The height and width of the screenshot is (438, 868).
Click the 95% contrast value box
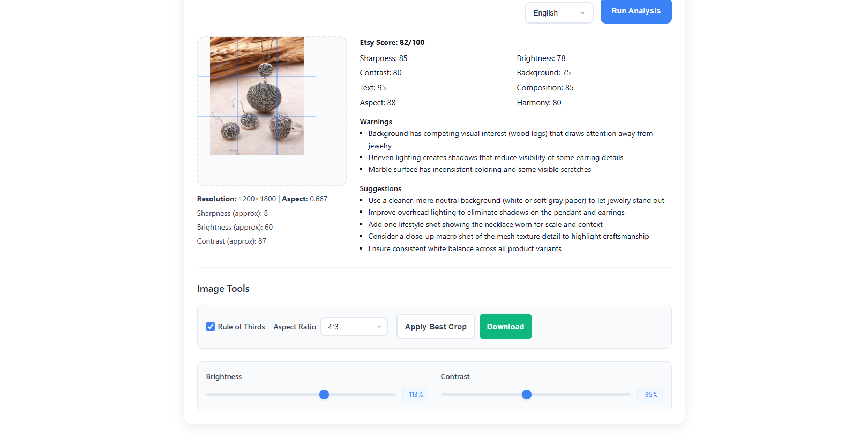point(650,395)
